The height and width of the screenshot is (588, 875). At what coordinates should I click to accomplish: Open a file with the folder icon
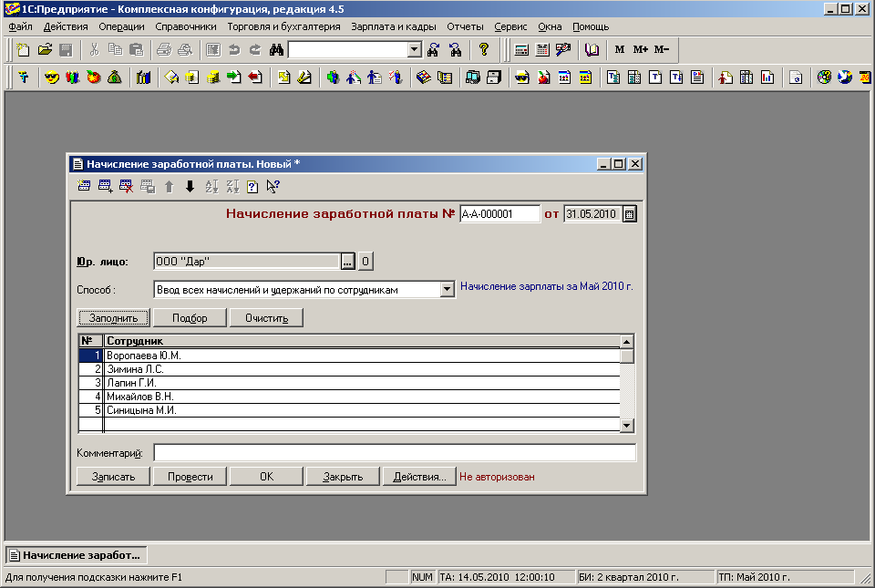[x=45, y=49]
